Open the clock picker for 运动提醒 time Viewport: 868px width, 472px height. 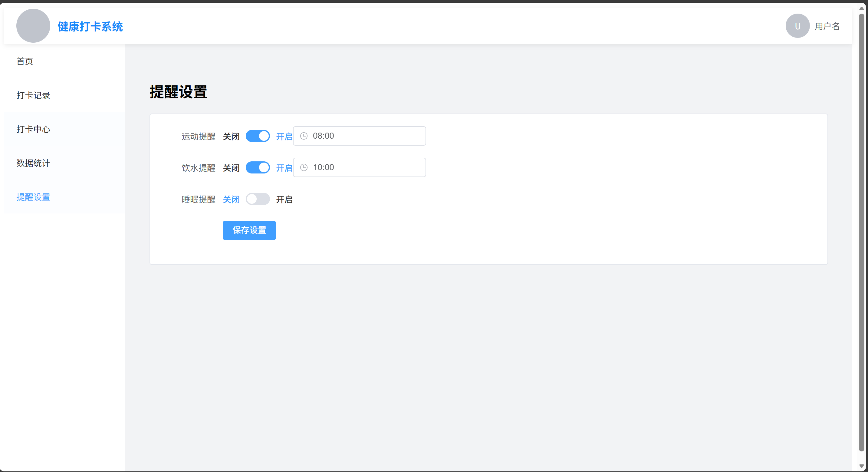coord(304,136)
